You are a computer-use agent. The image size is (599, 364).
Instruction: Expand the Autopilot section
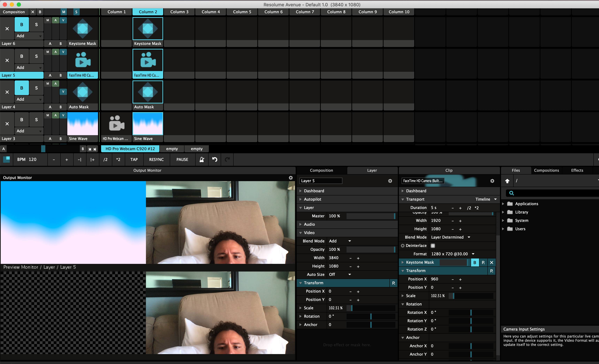[x=312, y=199]
